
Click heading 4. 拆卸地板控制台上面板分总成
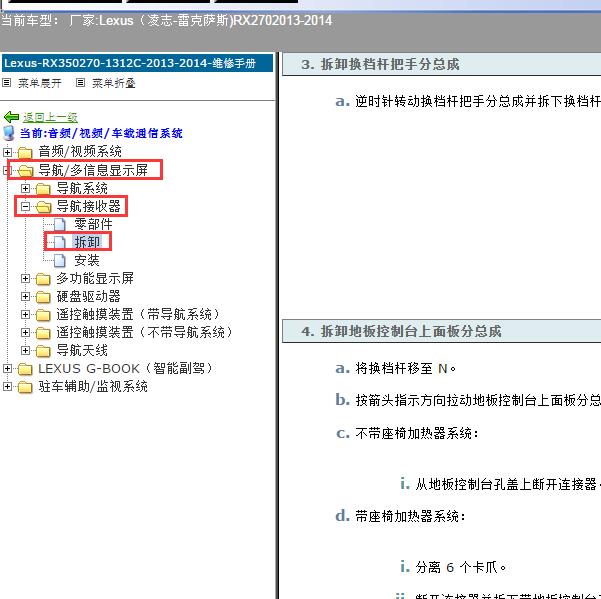pos(401,331)
